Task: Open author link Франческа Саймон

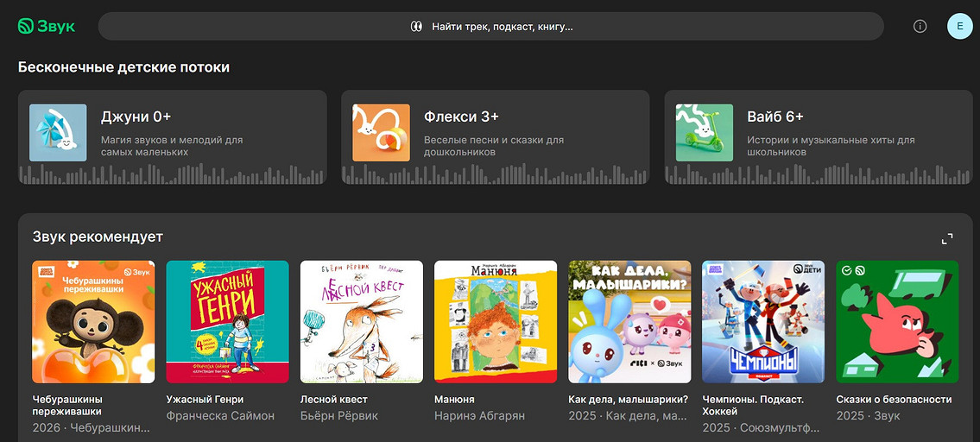Action: (x=220, y=416)
